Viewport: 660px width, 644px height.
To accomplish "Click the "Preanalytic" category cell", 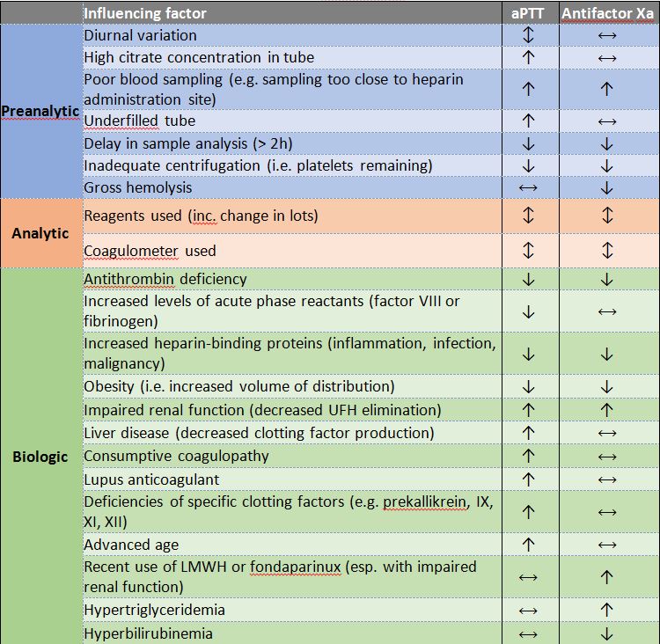I will 40,112.
